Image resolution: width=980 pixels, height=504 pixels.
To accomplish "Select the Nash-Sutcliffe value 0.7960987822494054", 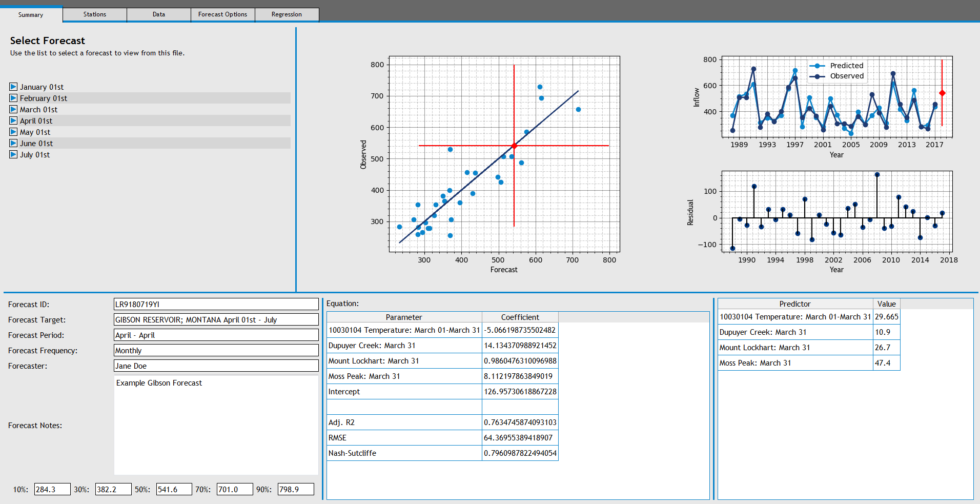I will (x=520, y=453).
